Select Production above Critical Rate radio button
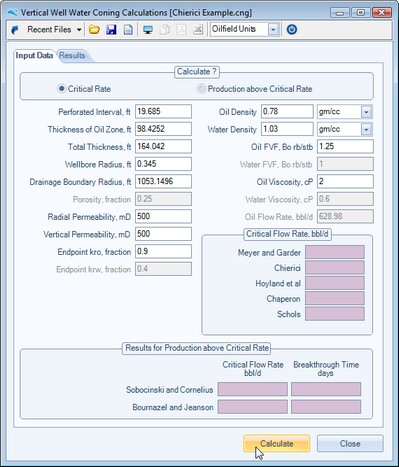The width and height of the screenshot is (399, 467). point(201,89)
